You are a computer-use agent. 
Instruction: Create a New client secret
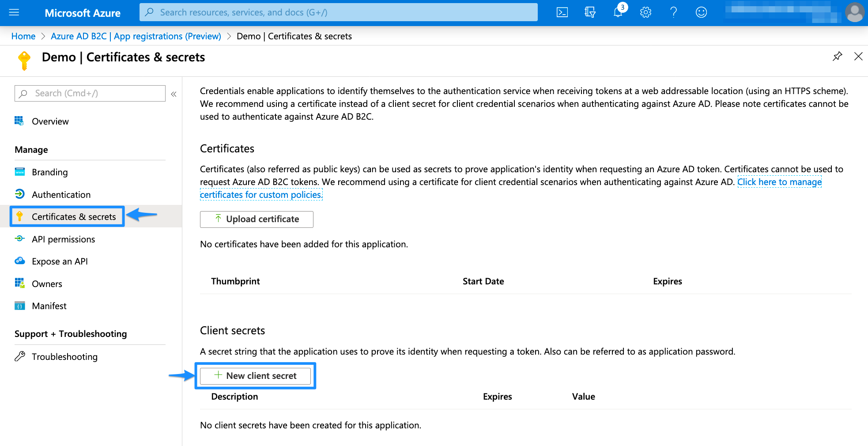click(x=255, y=376)
